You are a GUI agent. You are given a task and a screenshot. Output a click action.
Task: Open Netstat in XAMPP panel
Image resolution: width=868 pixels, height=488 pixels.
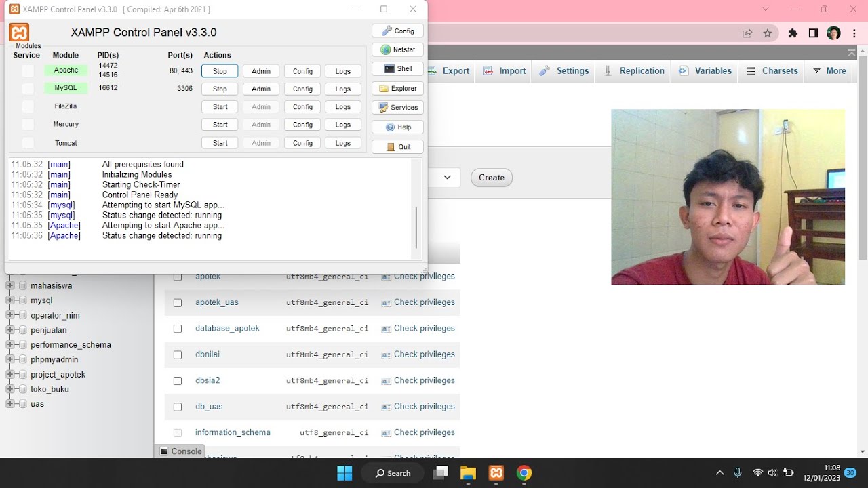(398, 49)
